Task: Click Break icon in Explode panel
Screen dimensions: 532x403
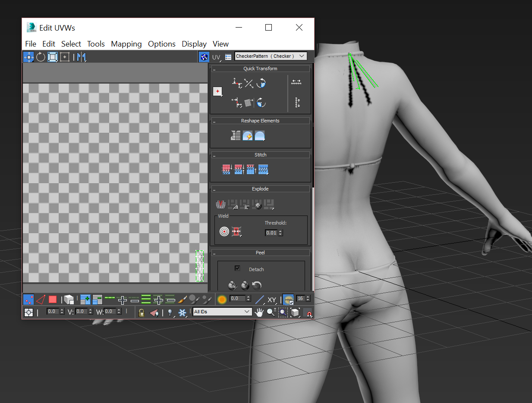Action: pyautogui.click(x=221, y=204)
